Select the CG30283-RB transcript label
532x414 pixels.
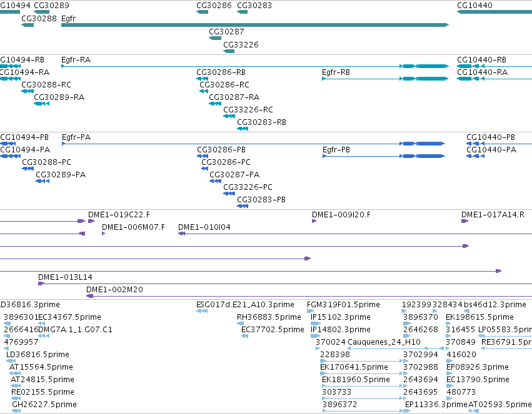tap(261, 122)
